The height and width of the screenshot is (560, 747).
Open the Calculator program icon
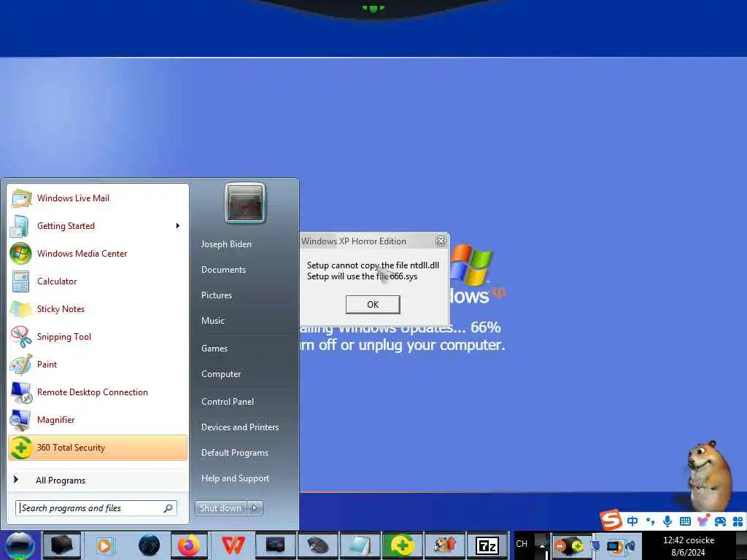point(20,281)
